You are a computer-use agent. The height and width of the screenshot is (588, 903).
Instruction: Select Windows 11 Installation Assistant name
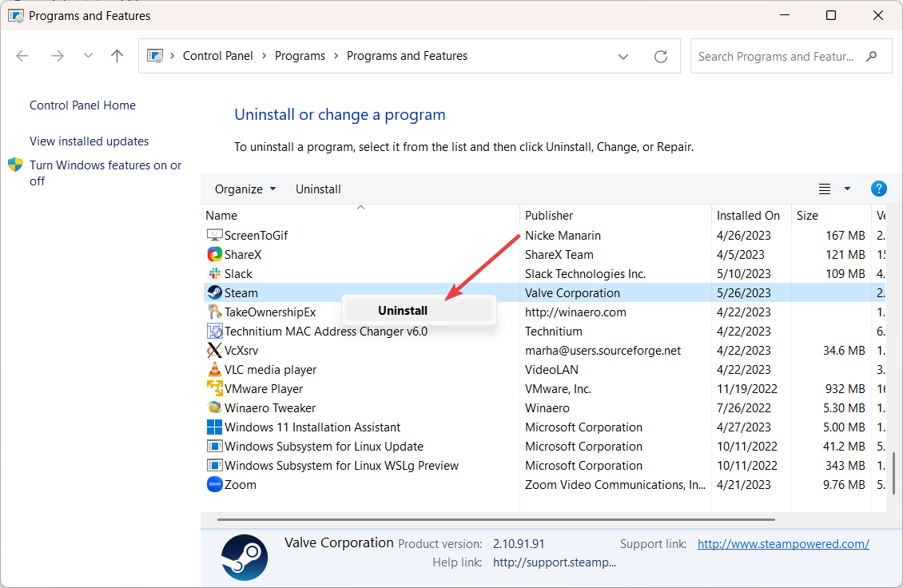312,427
